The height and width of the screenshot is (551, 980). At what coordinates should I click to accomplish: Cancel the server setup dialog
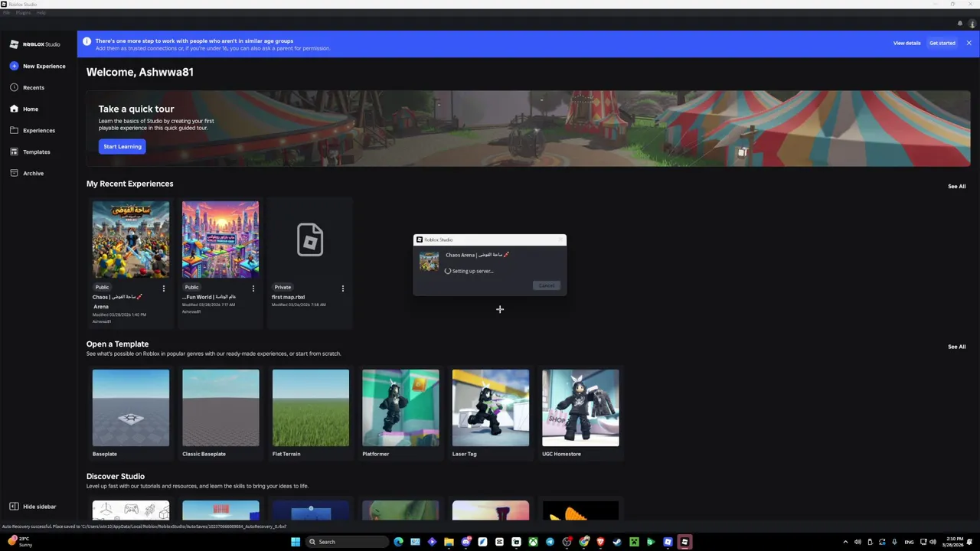point(547,285)
